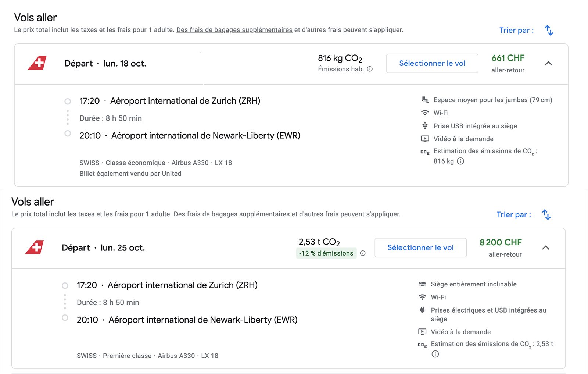Click 2,53 t CO2 emissions value

click(319, 242)
